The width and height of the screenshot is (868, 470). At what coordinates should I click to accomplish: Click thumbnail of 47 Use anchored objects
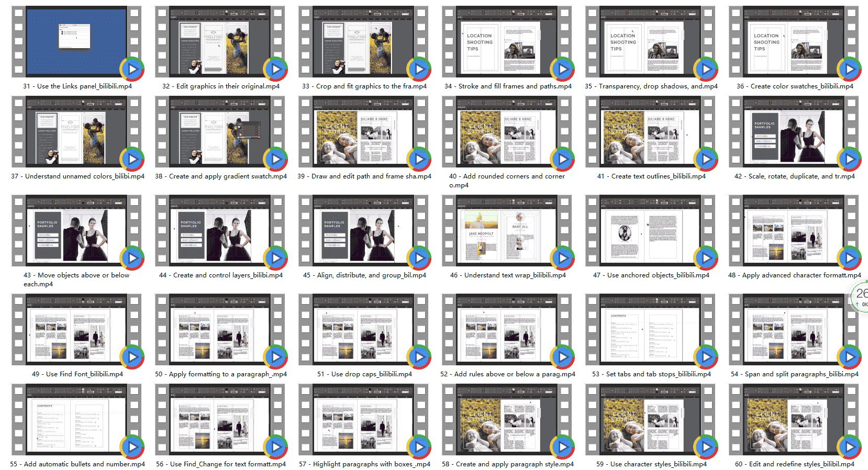click(x=650, y=231)
